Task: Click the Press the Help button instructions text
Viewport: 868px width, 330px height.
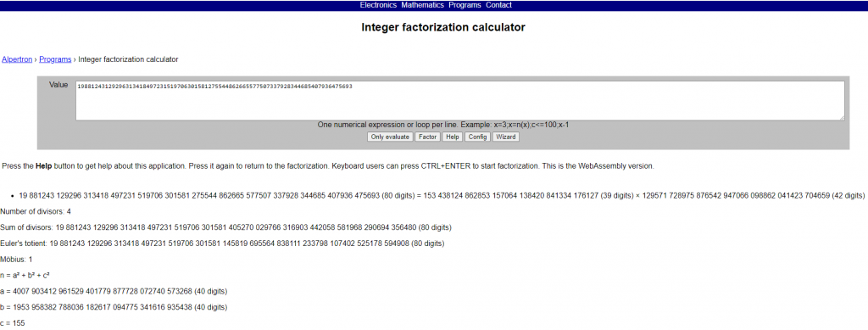Action: tap(328, 165)
